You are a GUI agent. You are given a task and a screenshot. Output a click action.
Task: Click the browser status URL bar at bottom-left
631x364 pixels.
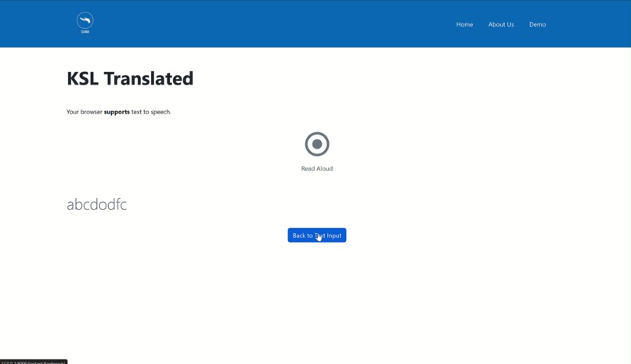(x=34, y=362)
